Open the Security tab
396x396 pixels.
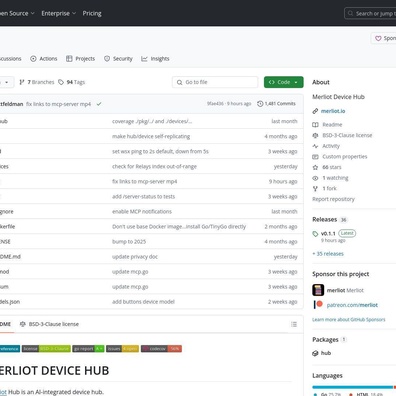coord(118,59)
